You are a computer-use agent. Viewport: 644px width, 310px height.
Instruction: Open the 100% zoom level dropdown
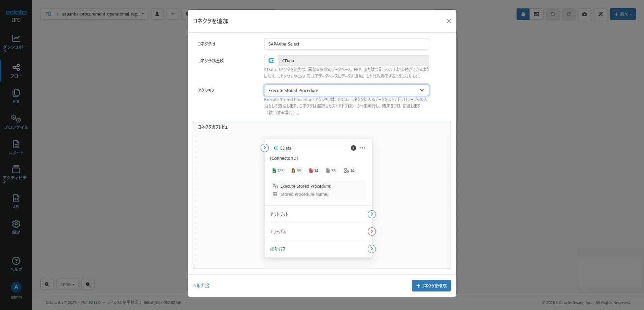67,284
